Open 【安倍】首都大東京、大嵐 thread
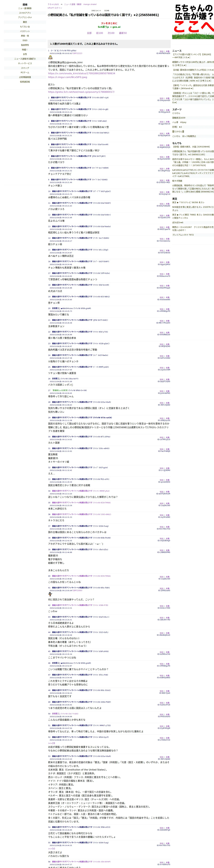 point(191,147)
